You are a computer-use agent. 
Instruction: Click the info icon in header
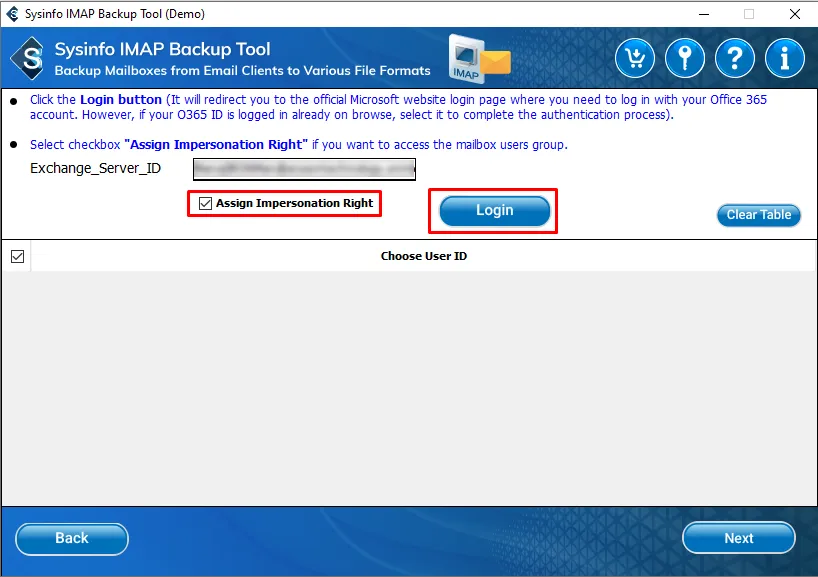click(x=785, y=58)
